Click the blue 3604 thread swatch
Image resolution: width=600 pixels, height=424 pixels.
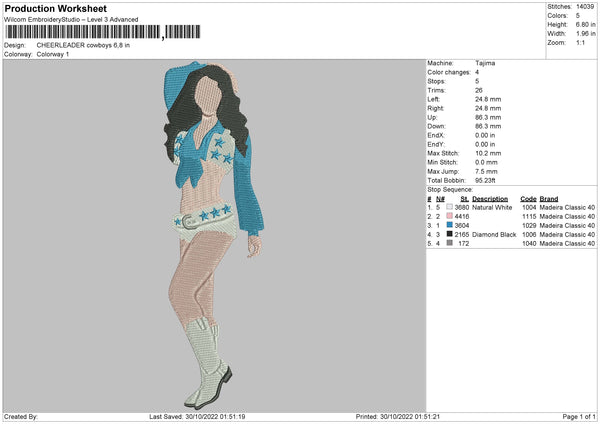(450, 226)
